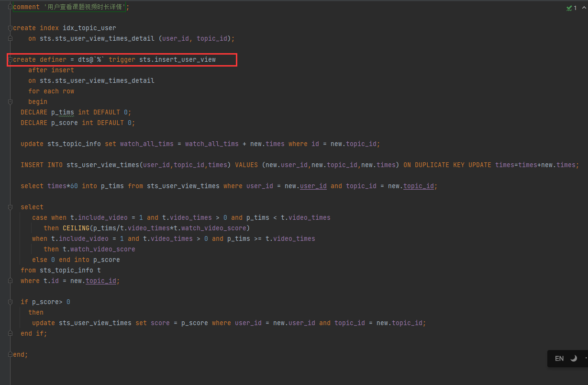Image resolution: width=588 pixels, height=385 pixels.
Task: Click the sts_topic_info table in update statement
Action: point(74,144)
